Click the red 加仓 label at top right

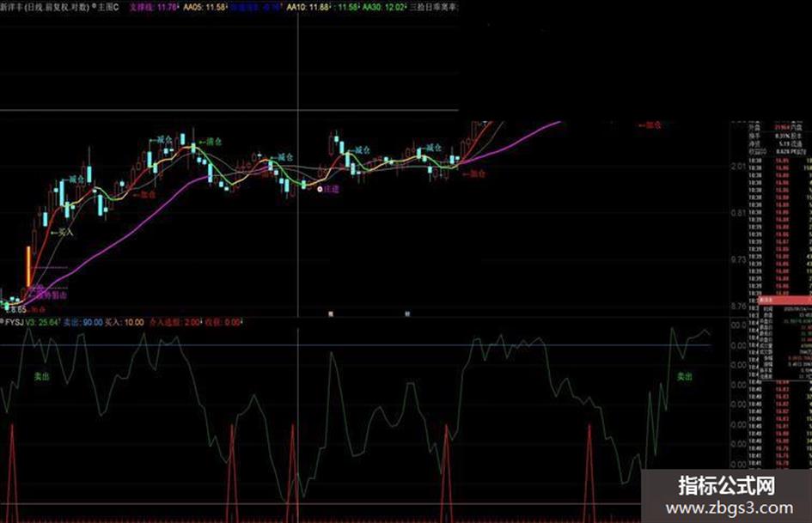(650, 125)
